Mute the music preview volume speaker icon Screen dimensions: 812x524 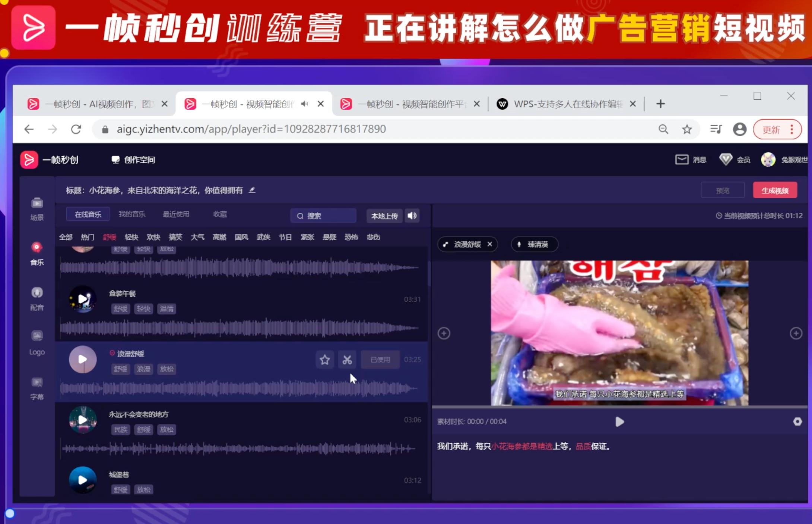(412, 216)
